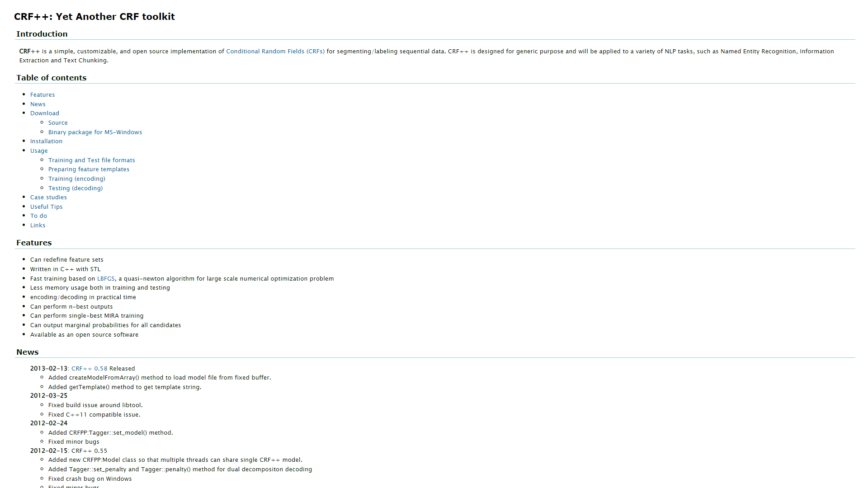Go to the Download section link
Image resolution: width=868 pixels, height=488 pixels.
pos(45,113)
